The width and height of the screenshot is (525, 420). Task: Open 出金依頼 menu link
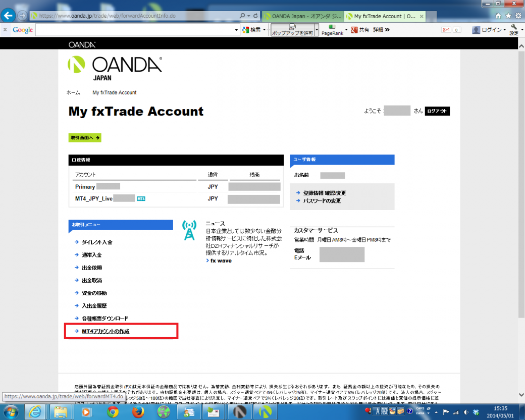(x=92, y=268)
